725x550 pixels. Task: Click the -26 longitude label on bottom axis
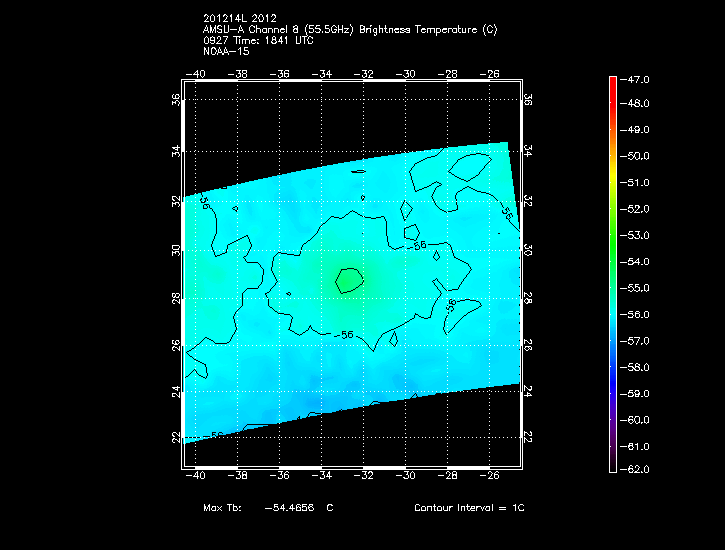[491, 476]
